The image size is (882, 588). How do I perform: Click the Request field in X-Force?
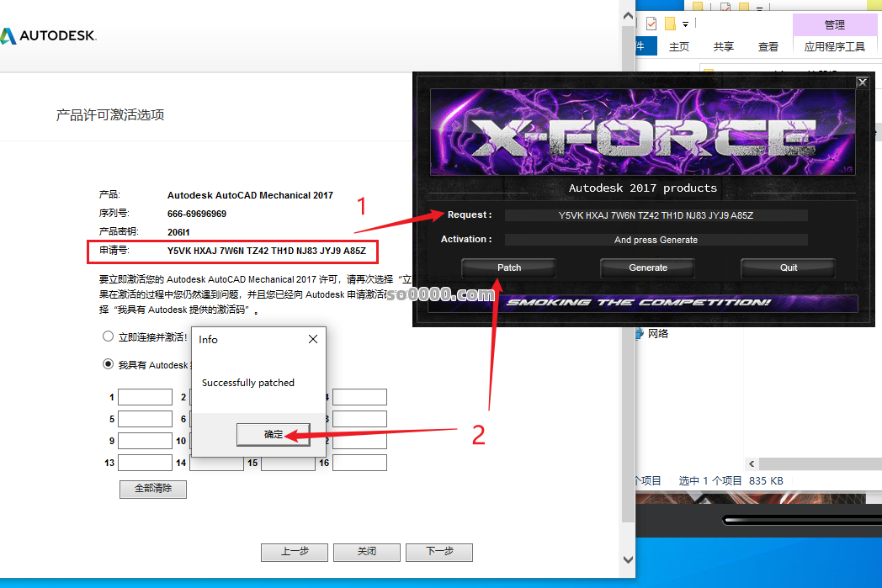pyautogui.click(x=656, y=215)
